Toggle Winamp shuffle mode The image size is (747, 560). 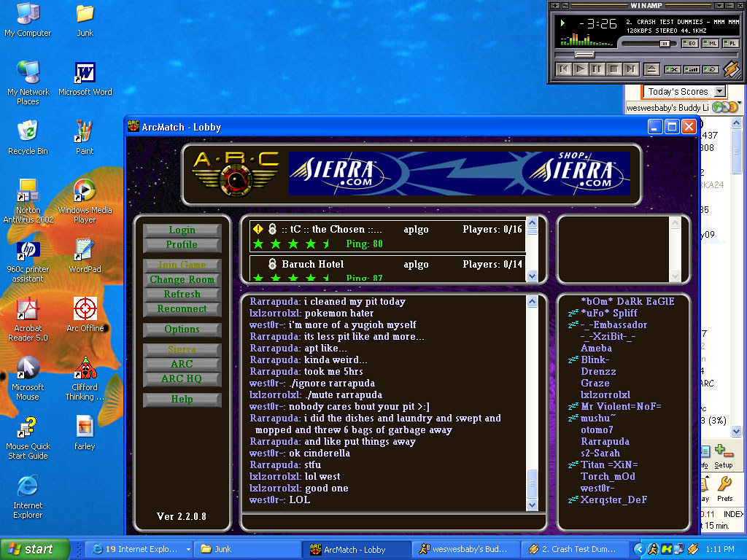(x=672, y=69)
